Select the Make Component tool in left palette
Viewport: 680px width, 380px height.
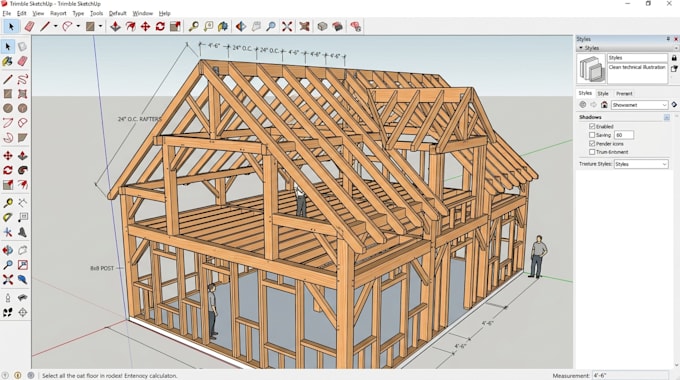pyautogui.click(x=22, y=46)
